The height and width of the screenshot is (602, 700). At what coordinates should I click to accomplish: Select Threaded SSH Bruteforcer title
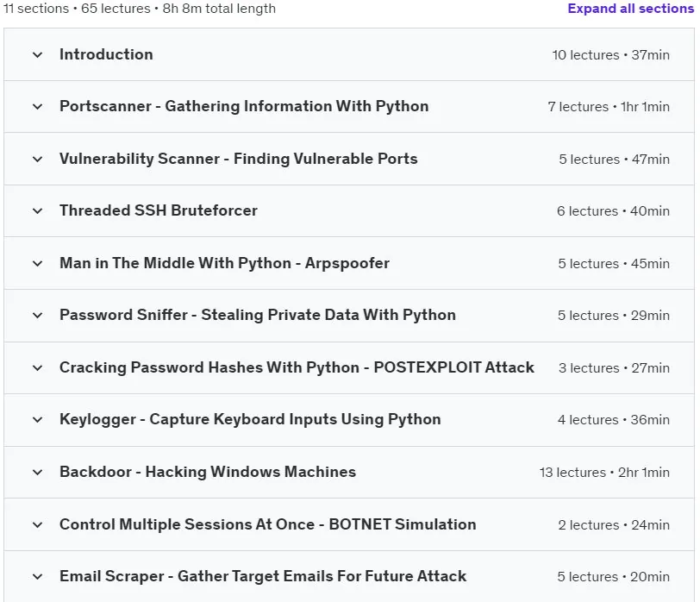pyautogui.click(x=159, y=210)
